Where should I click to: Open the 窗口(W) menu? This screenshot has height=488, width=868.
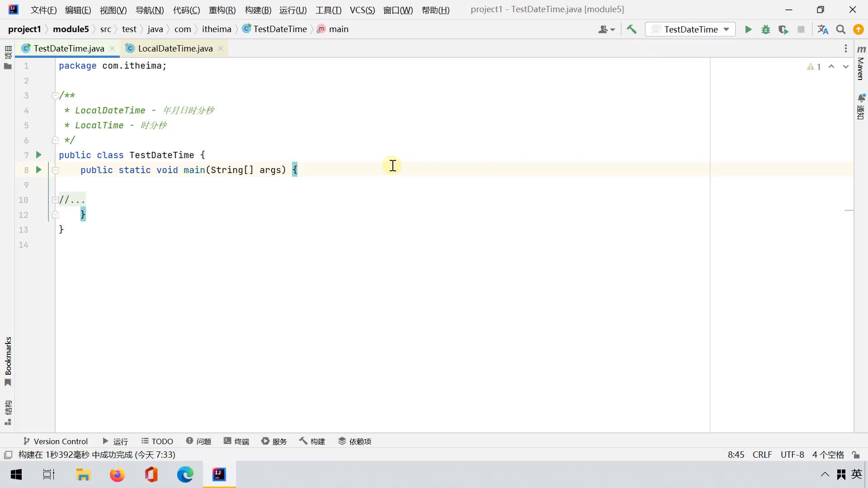coord(398,10)
